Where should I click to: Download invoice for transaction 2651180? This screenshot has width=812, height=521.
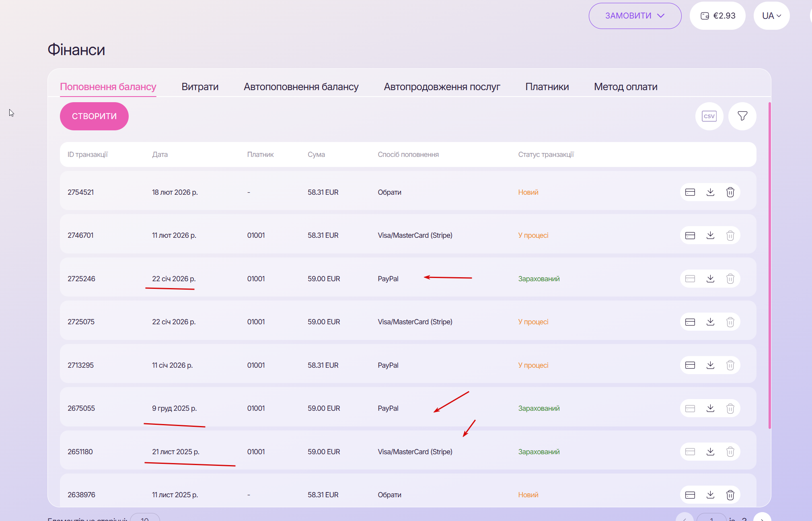pos(710,452)
